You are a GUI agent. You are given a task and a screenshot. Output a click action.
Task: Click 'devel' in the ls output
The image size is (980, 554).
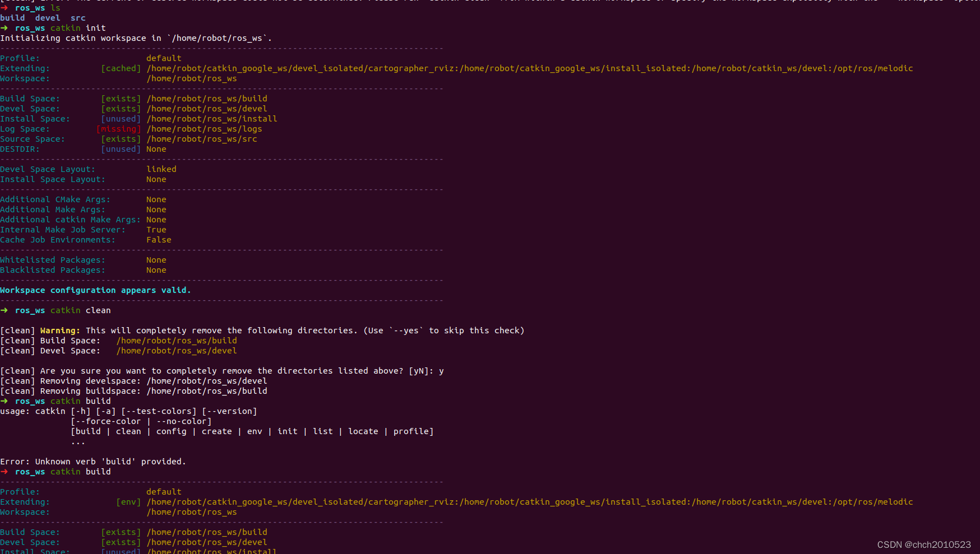click(x=48, y=18)
